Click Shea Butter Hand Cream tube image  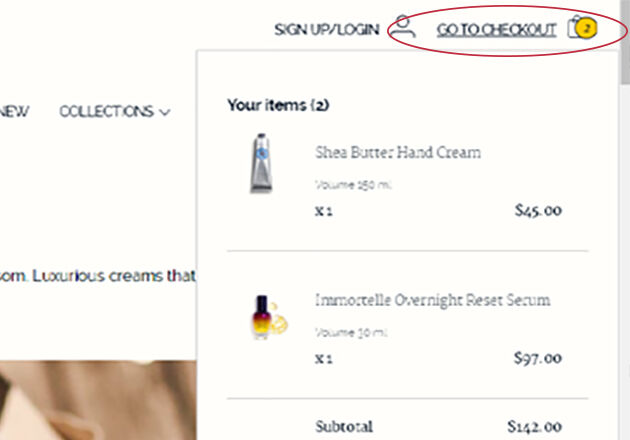click(261, 163)
